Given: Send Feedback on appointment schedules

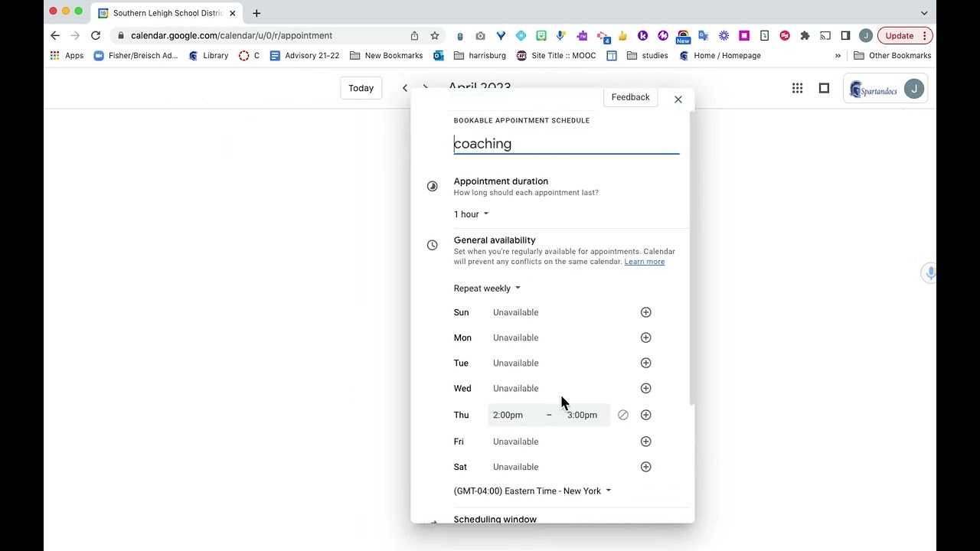Looking at the screenshot, I should 630,97.
